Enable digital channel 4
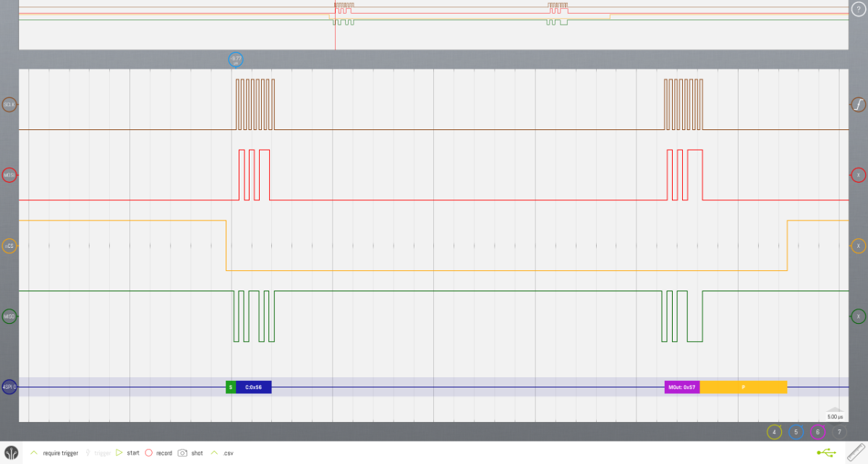Screen dimensions: 868x464 click(774, 432)
